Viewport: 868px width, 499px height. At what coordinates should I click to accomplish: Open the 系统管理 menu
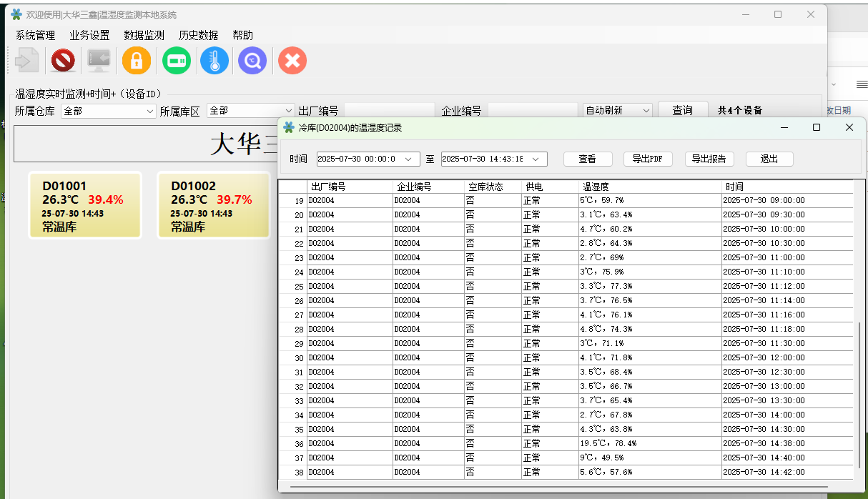pos(35,35)
